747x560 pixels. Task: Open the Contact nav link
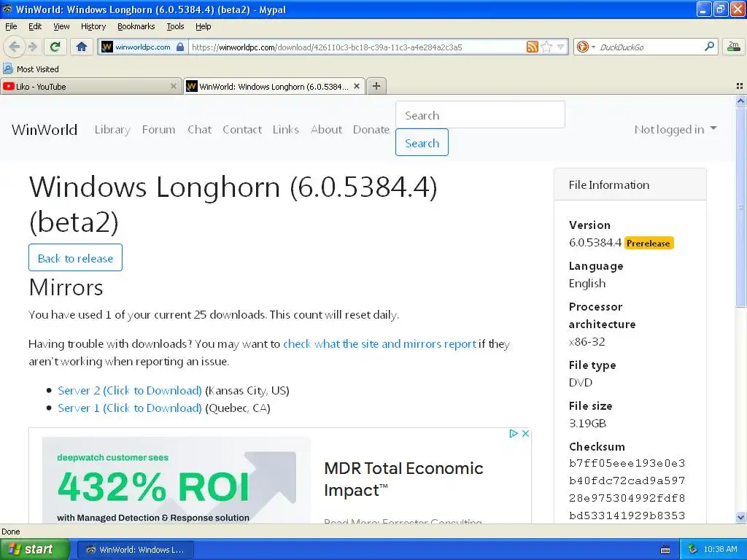[x=242, y=130]
